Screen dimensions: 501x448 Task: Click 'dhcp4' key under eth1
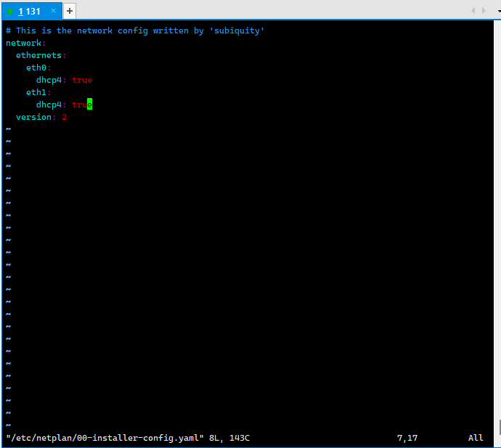(x=49, y=105)
